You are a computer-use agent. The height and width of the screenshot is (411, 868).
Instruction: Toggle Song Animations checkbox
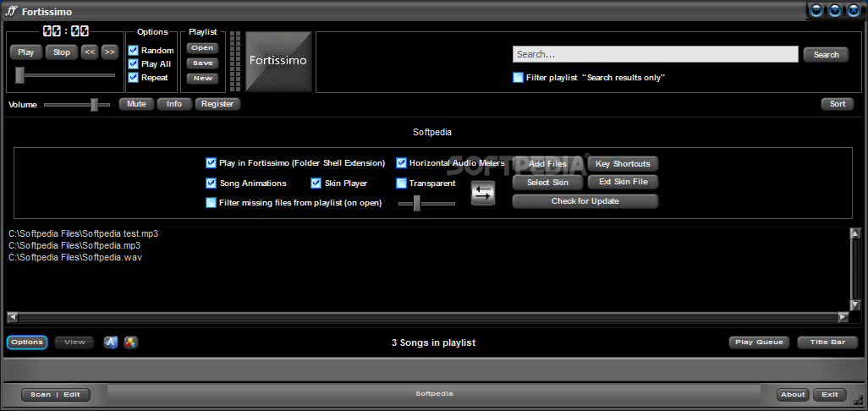211,183
